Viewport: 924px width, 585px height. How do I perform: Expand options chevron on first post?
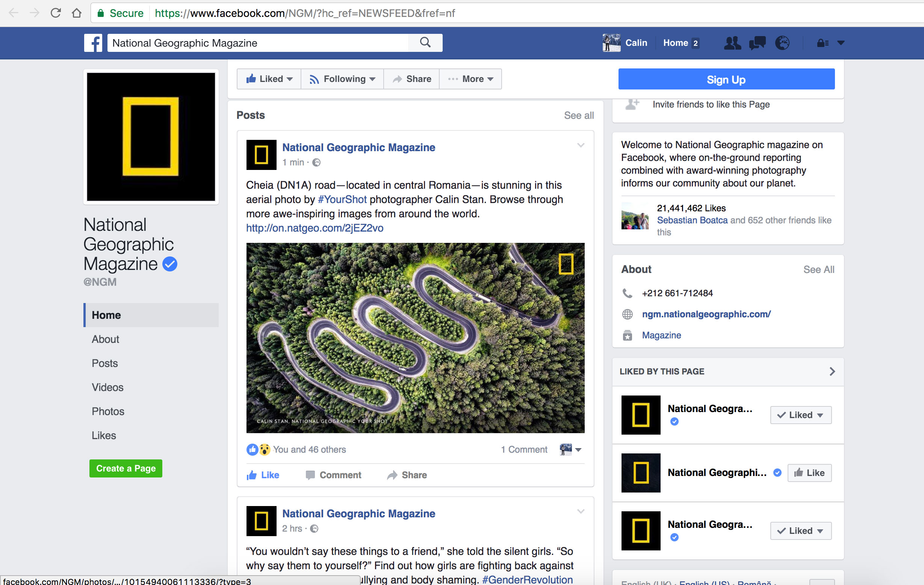(x=581, y=145)
